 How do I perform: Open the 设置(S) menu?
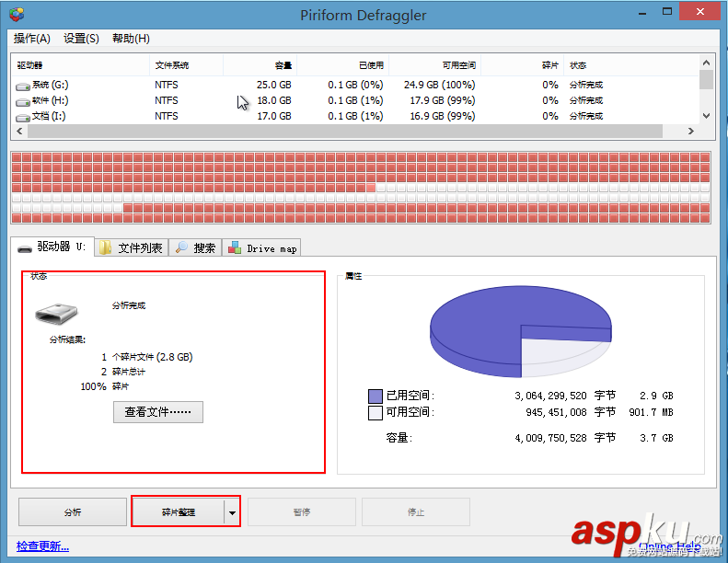[x=81, y=39]
